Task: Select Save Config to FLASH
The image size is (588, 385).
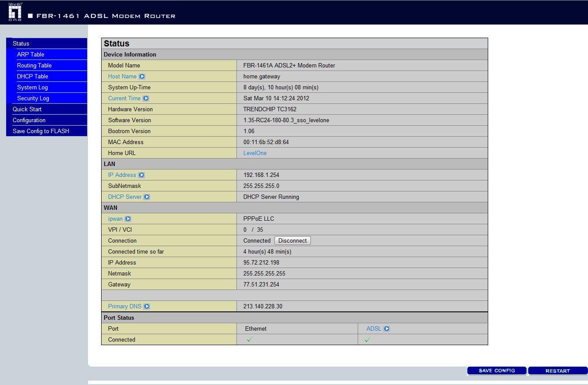Action: [x=46, y=131]
